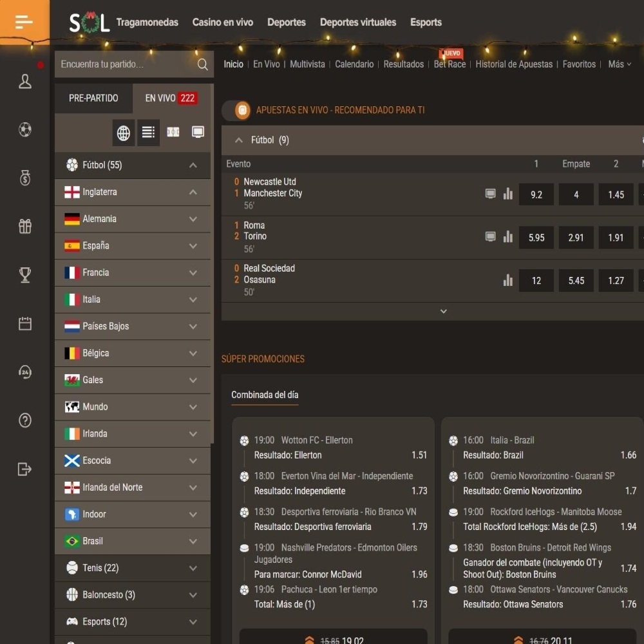This screenshot has width=644, height=644.
Task: Click the match search input field
Action: pyautogui.click(x=126, y=64)
